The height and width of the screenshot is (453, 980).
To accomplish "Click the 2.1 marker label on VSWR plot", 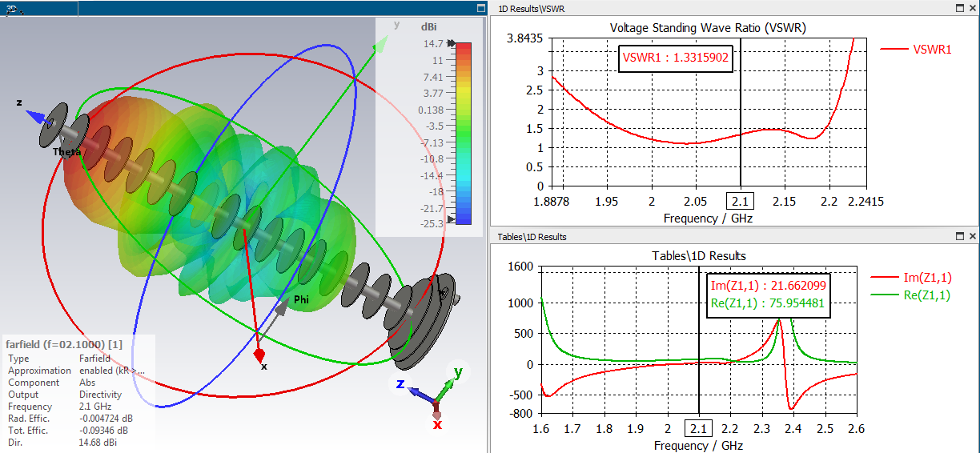I will (x=740, y=201).
